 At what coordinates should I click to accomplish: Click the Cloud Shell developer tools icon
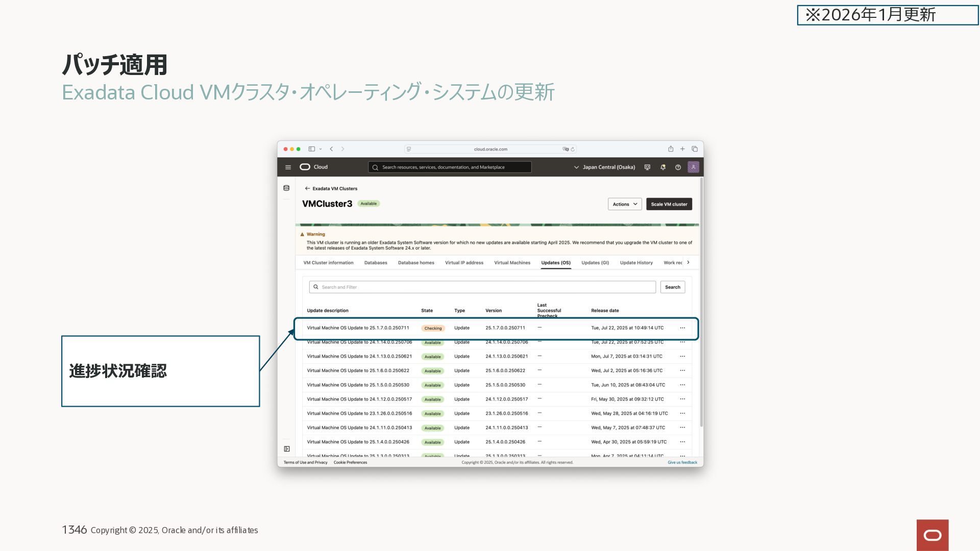point(647,167)
